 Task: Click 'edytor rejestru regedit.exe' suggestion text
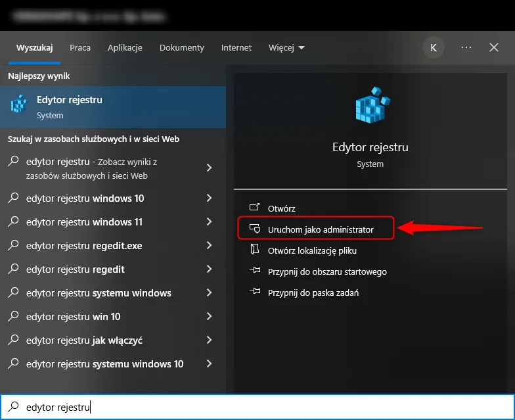tap(84, 246)
